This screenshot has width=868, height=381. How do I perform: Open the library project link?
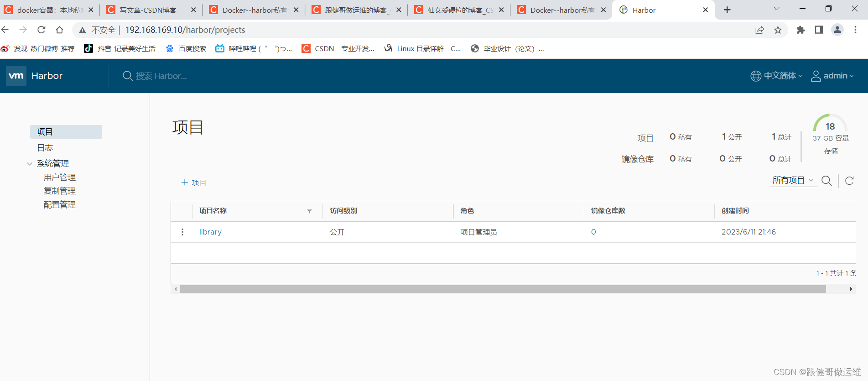click(210, 232)
